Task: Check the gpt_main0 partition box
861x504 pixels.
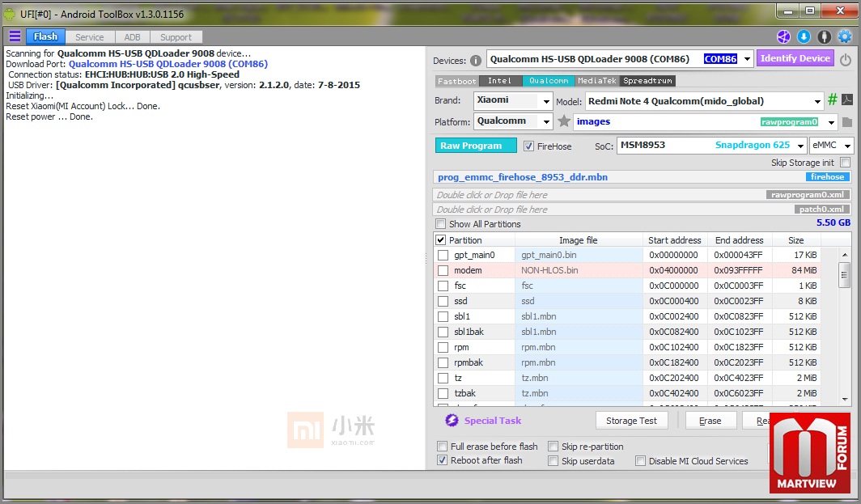Action: (x=443, y=255)
